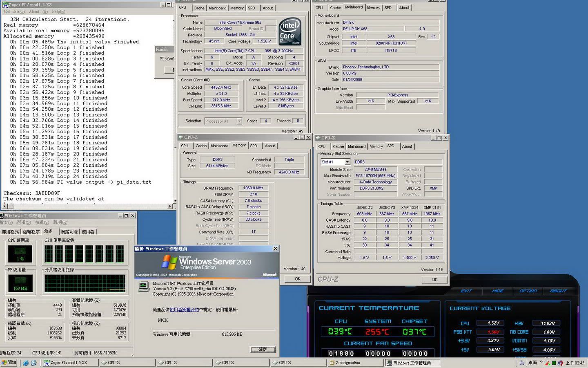Switch to 應用程式 tab in Task Manager
This screenshot has width=588, height=368.
point(10,232)
